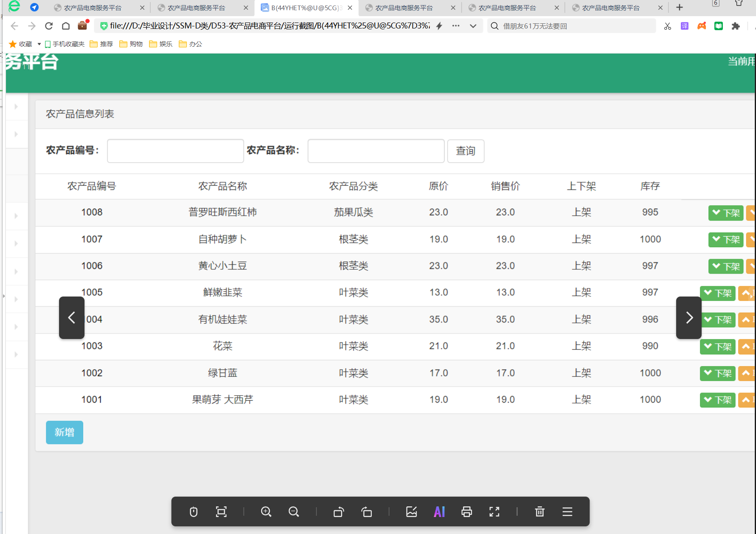Open a new browser tab with the plus button
This screenshot has width=756, height=534.
point(680,7)
